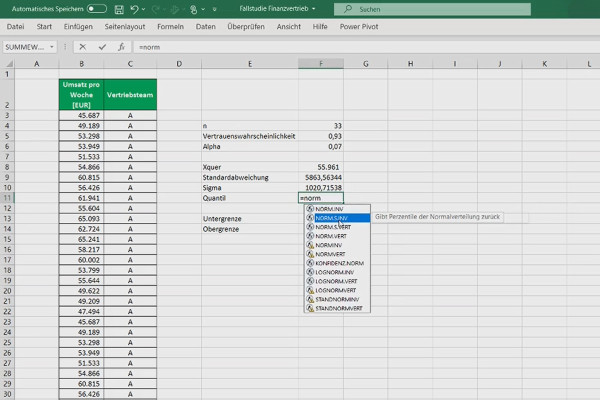The height and width of the screenshot is (400, 600).
Task: Select column F header
Action: coord(321,64)
